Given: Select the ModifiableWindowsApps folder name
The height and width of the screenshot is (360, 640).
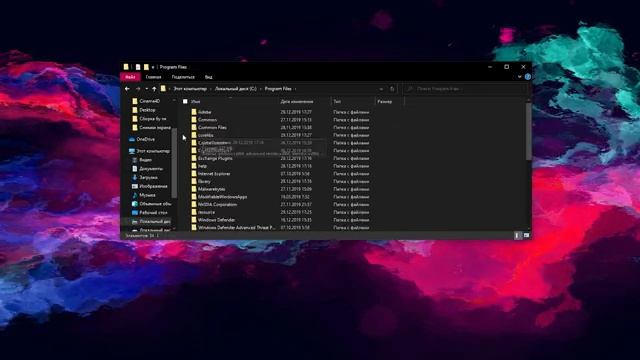Looking at the screenshot, I should 222,197.
